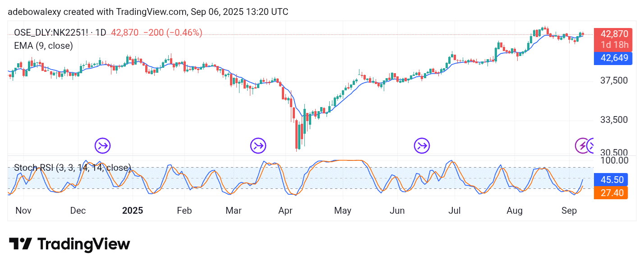This screenshot has width=644, height=267.
Task: Click the contract-switch icon near mid-June
Action: click(x=422, y=145)
